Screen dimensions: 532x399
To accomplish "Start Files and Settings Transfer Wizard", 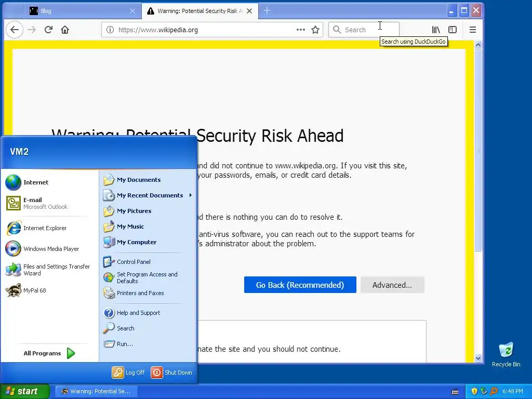I will click(50, 270).
